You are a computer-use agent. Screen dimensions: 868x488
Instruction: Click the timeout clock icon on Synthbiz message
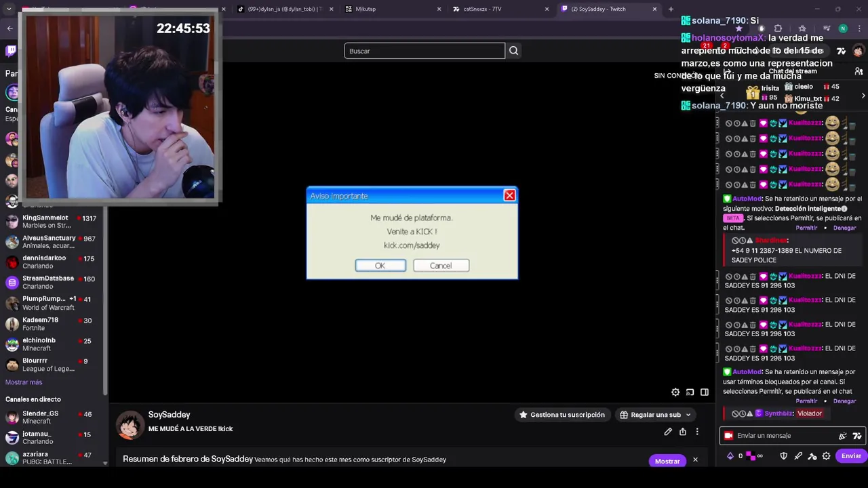(x=743, y=413)
